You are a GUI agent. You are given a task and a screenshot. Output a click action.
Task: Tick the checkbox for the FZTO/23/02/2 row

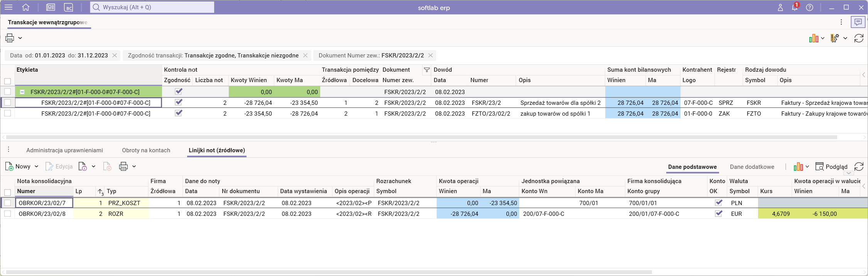click(7, 113)
